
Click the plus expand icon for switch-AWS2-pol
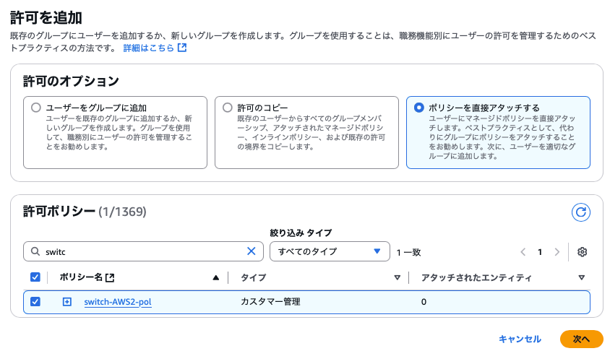[67, 302]
